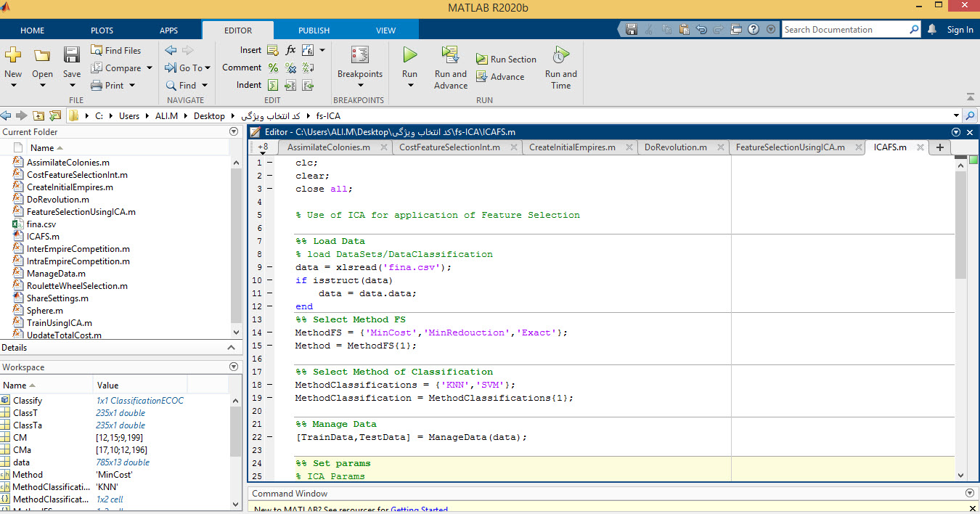This screenshot has width=980, height=514.
Task: Collapse section at line 1 dash marker
Action: (x=269, y=163)
